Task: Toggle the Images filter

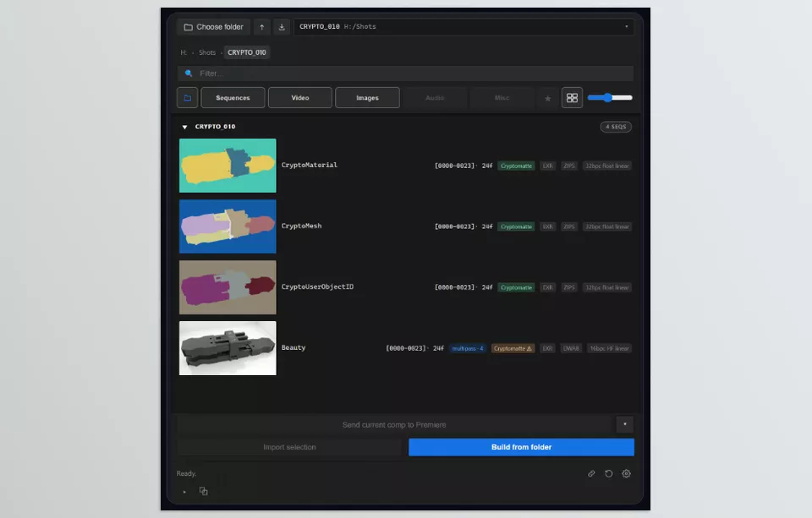Action: 368,98
